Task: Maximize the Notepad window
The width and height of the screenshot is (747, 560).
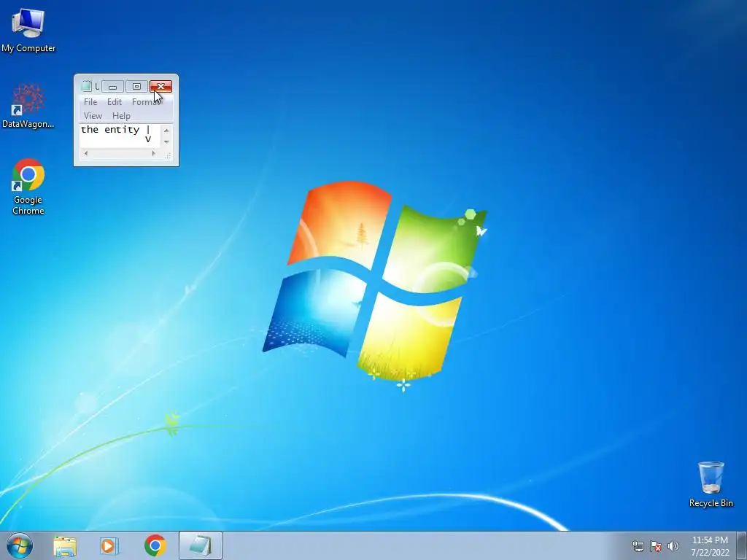Action: coord(136,87)
